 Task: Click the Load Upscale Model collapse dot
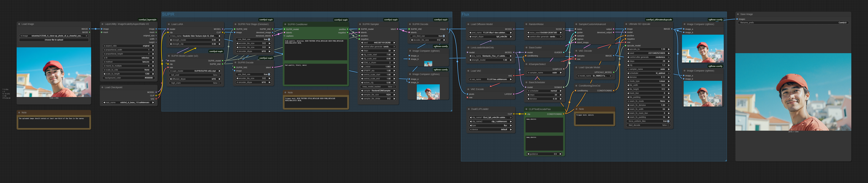576,67
